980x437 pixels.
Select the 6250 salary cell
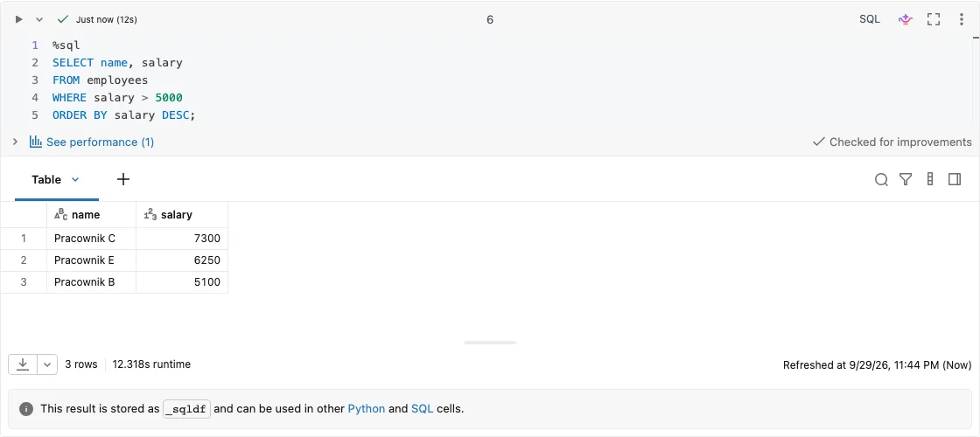(x=182, y=260)
